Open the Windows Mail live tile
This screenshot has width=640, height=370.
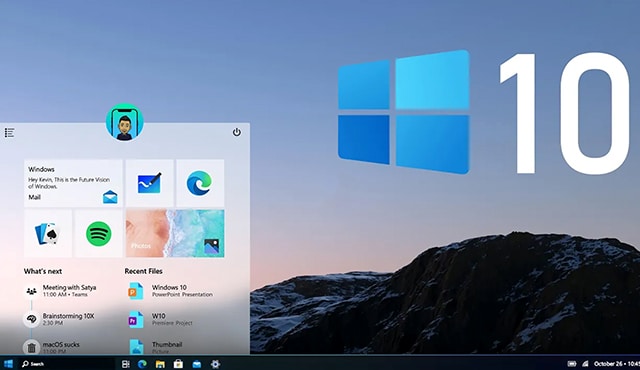[x=73, y=183]
